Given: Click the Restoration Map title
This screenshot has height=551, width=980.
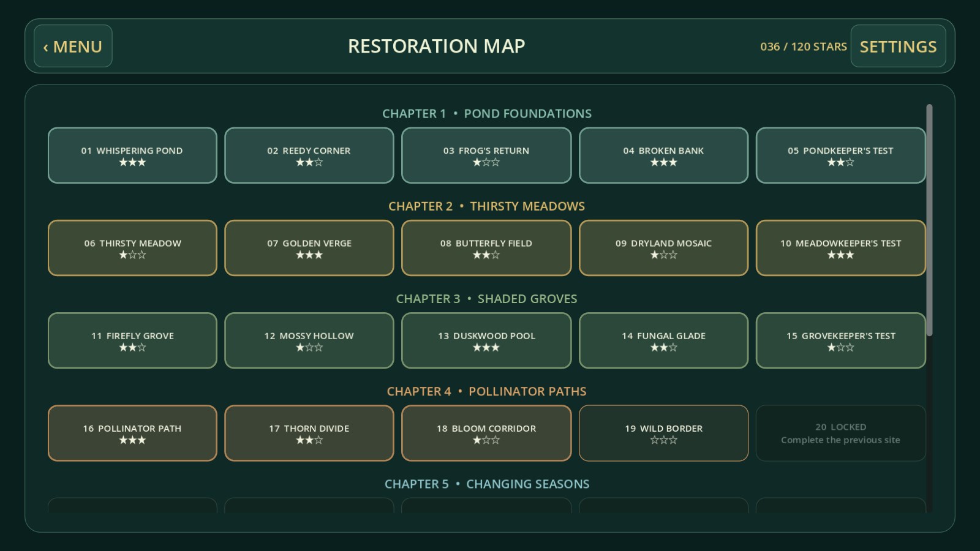Looking at the screenshot, I should (436, 46).
